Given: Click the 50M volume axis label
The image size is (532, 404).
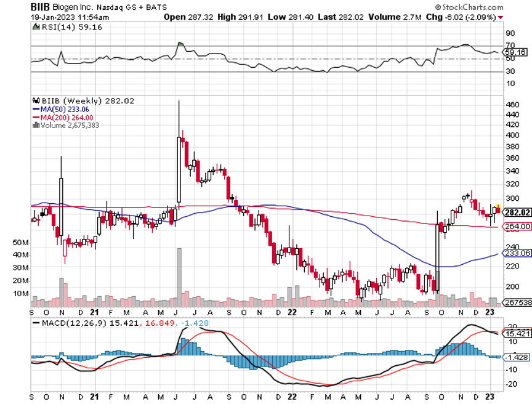Looking at the screenshot, I should (x=21, y=243).
